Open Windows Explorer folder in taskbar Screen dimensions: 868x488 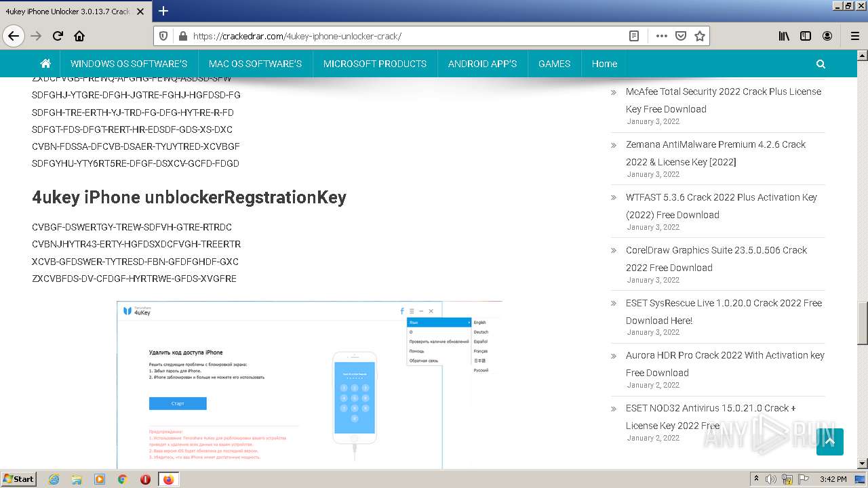[77, 479]
